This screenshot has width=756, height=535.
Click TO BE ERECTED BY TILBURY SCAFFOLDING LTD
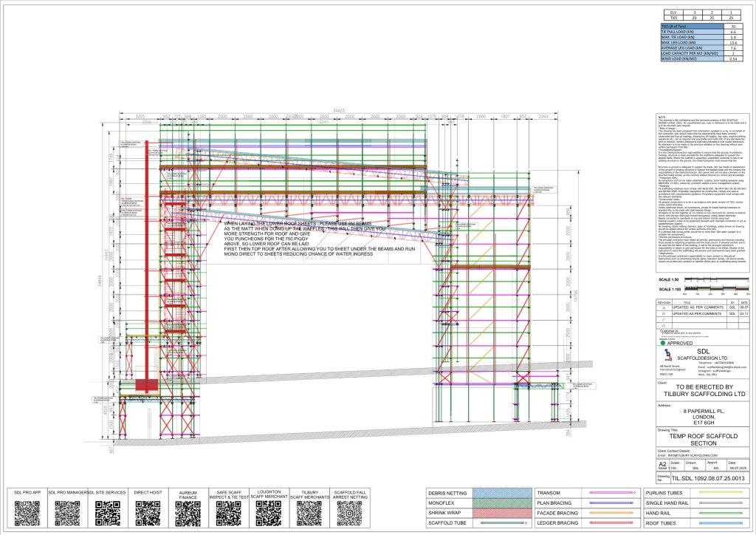tap(704, 390)
